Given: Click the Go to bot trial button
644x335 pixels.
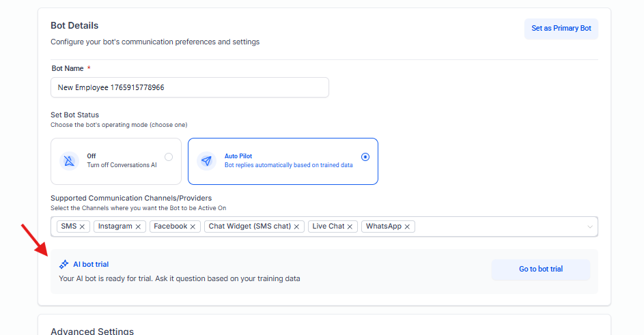Looking at the screenshot, I should (540, 270).
